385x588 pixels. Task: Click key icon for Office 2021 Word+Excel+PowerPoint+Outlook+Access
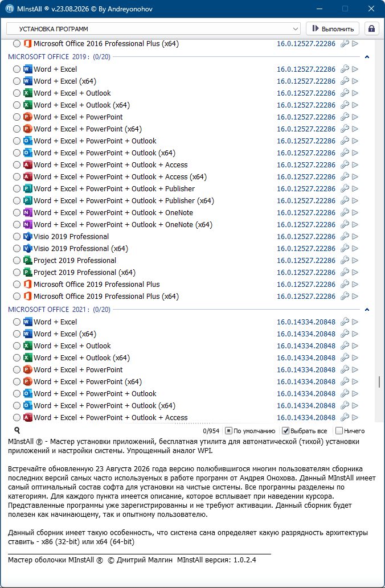tap(345, 417)
